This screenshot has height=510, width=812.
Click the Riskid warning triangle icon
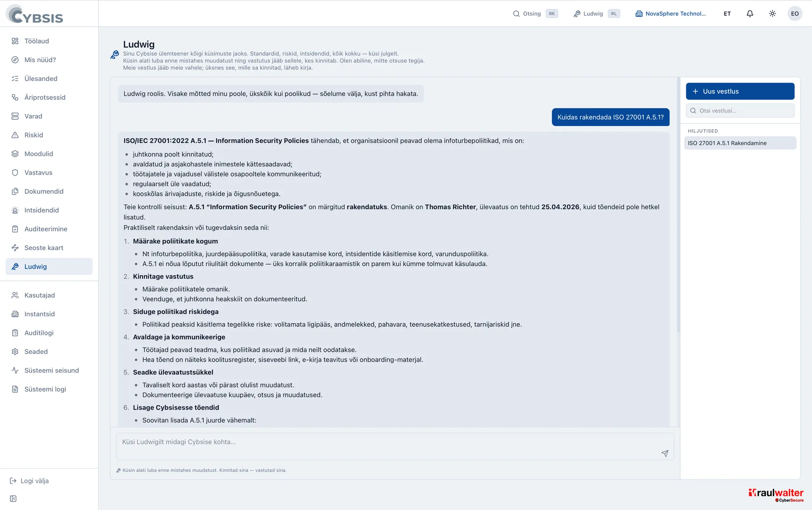pos(15,135)
